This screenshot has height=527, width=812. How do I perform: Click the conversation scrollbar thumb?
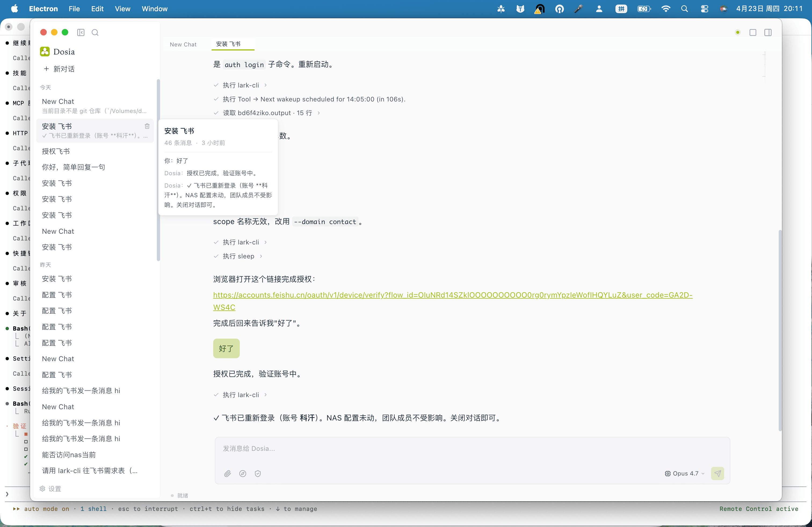pyautogui.click(x=780, y=331)
